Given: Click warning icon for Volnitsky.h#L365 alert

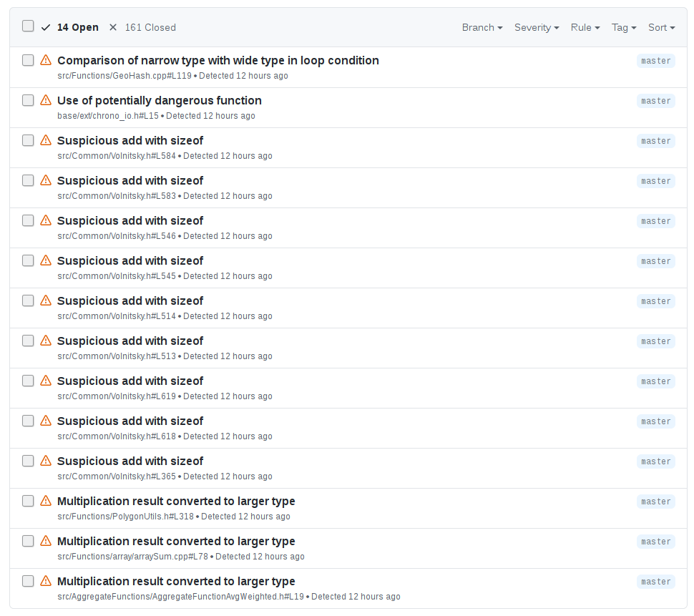Looking at the screenshot, I should 46,461.
